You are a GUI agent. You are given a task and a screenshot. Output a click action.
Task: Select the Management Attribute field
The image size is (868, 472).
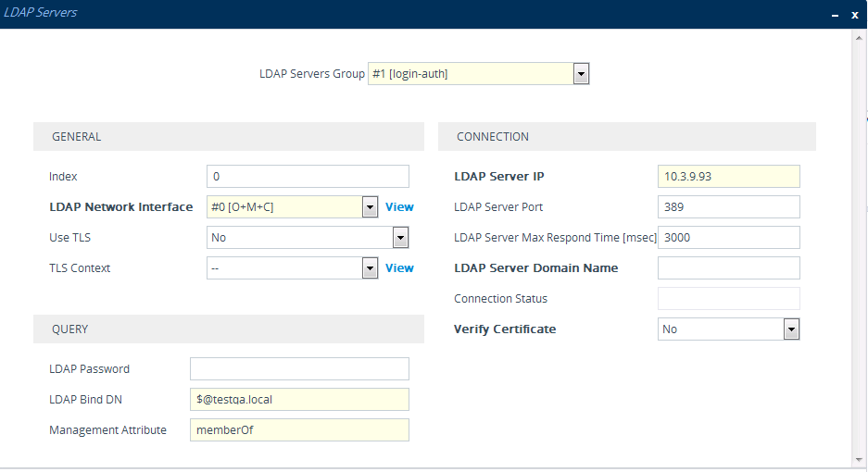click(x=299, y=430)
